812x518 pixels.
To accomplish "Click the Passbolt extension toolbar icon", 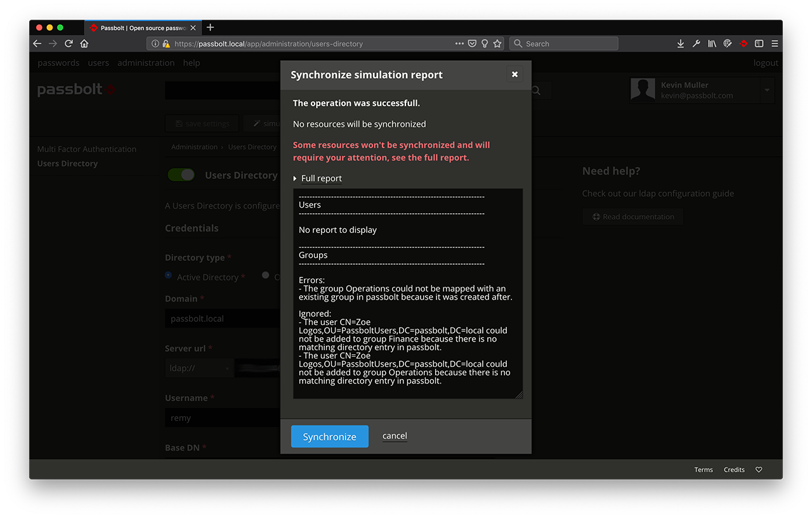I will 743,44.
